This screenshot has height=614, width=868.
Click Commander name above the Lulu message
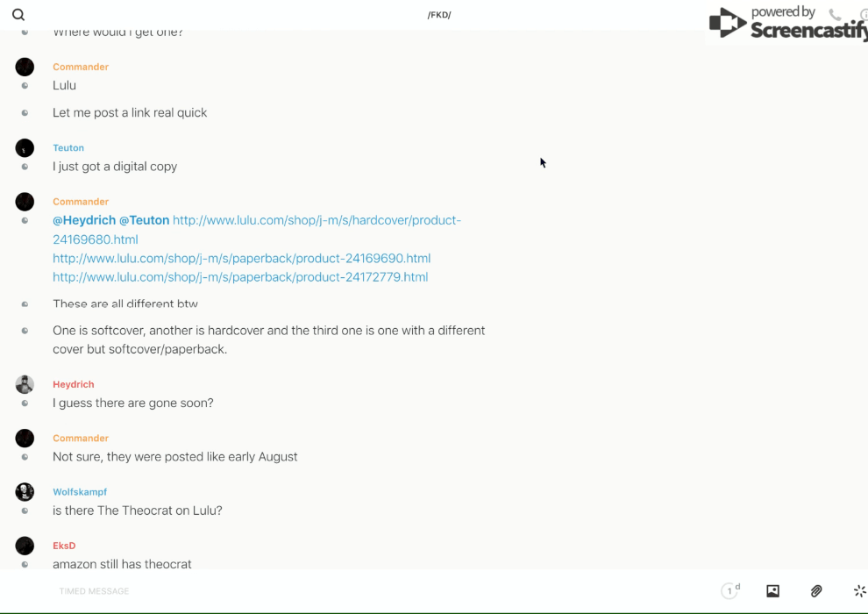click(x=81, y=67)
